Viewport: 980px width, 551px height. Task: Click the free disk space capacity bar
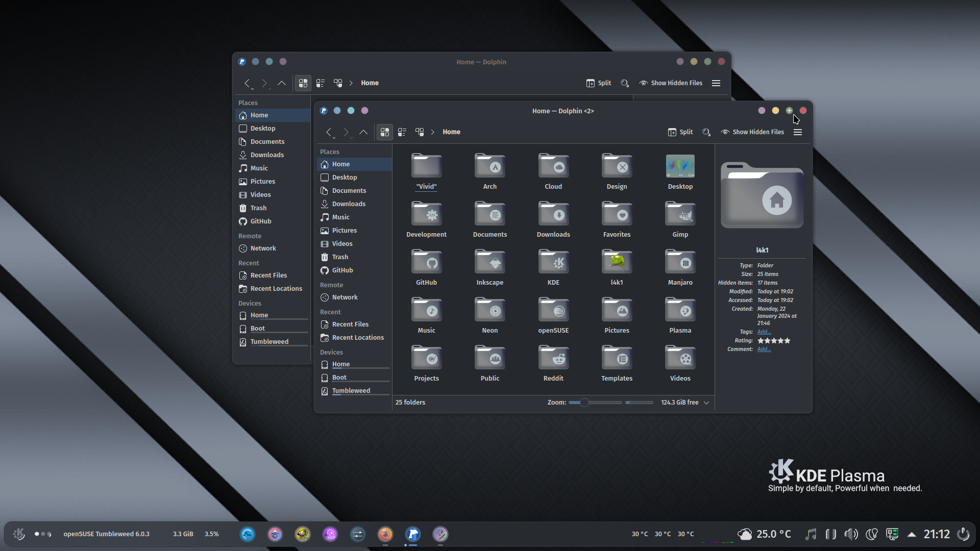click(639, 403)
